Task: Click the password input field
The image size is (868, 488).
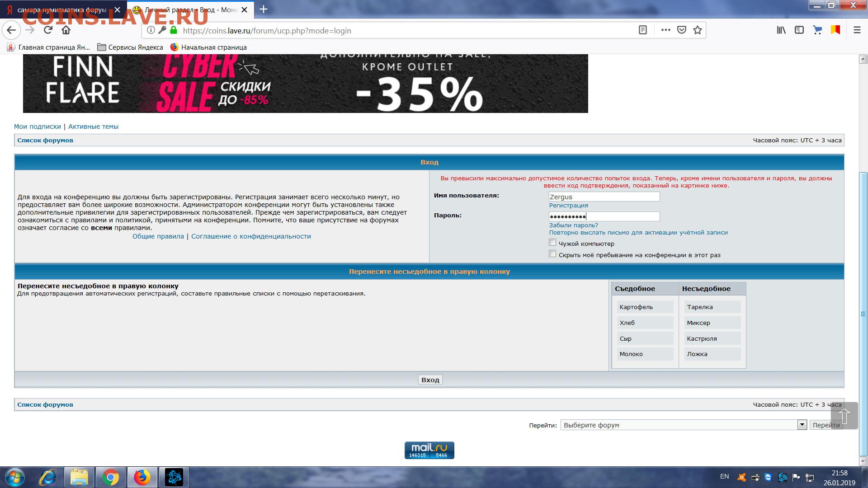Action: (x=604, y=216)
